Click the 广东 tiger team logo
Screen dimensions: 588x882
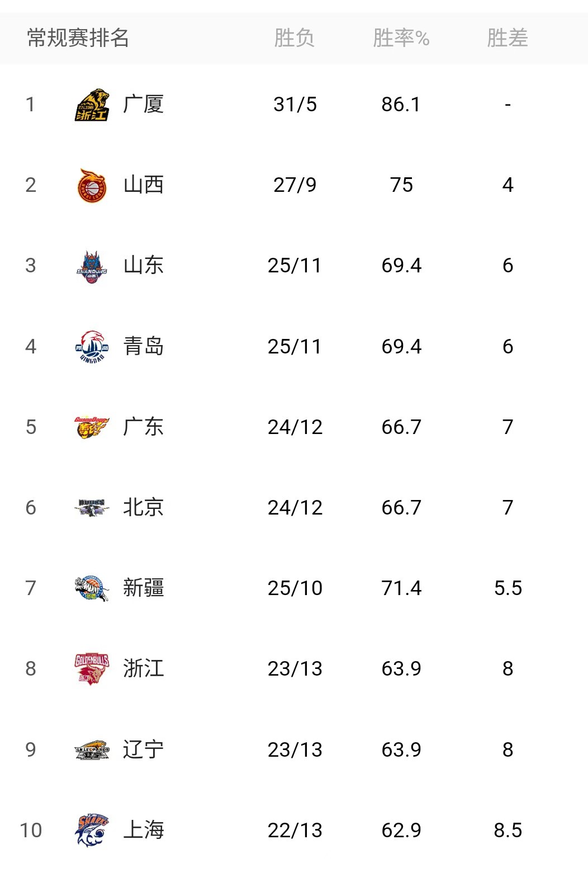coord(92,427)
